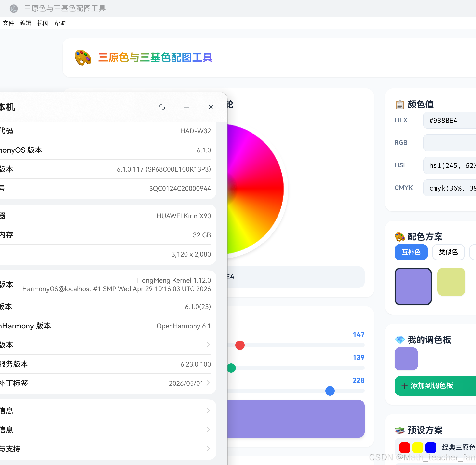Click the plus icon on 添加到调色板
The image size is (476, 465).
tap(404, 386)
